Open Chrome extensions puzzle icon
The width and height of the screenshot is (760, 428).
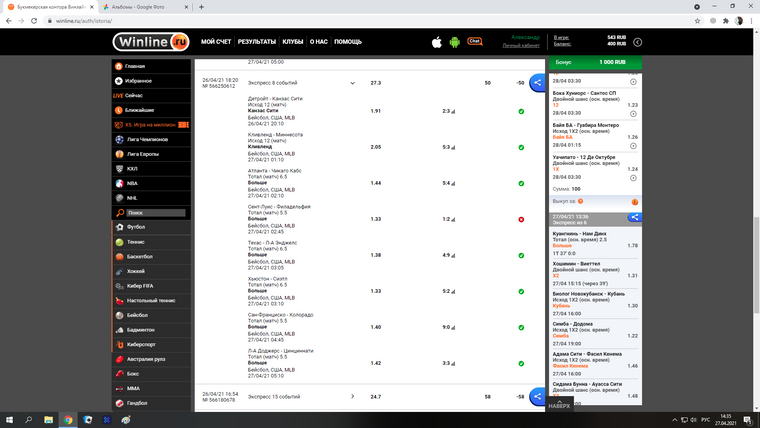726,21
